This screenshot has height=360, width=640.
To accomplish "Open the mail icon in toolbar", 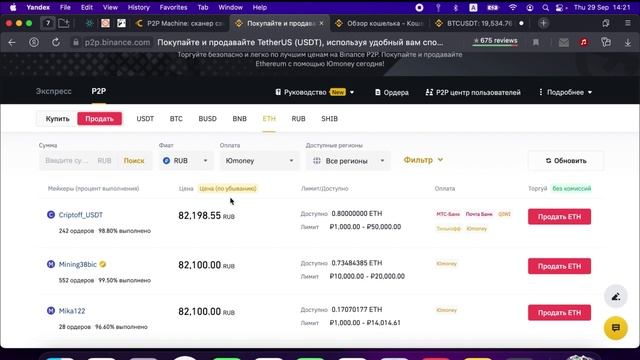I will click(x=564, y=42).
